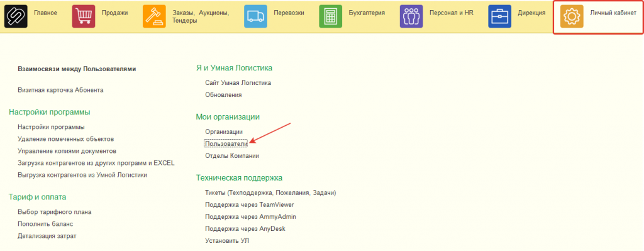
Task: Open Взаимосвязи между Пользователями
Action: click(77, 69)
